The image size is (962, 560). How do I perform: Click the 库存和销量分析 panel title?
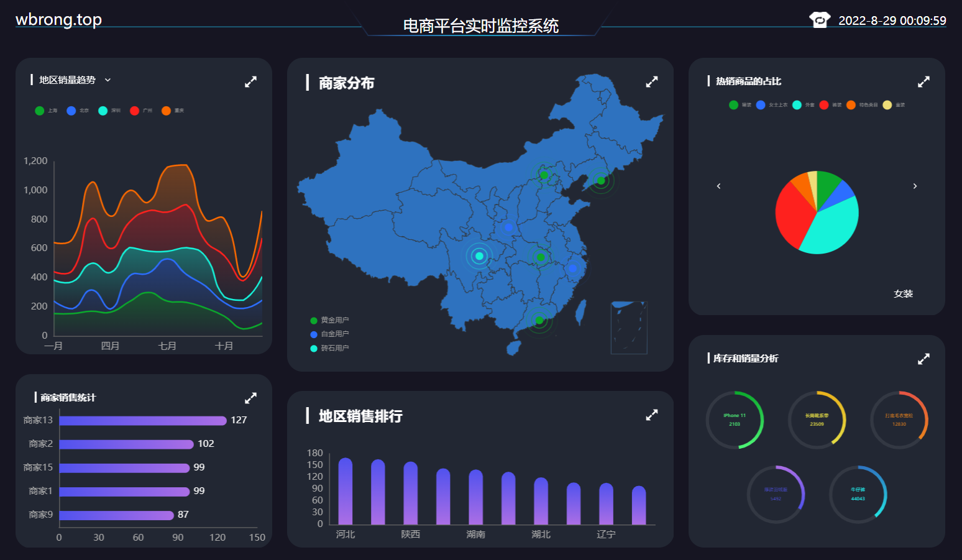(x=745, y=358)
